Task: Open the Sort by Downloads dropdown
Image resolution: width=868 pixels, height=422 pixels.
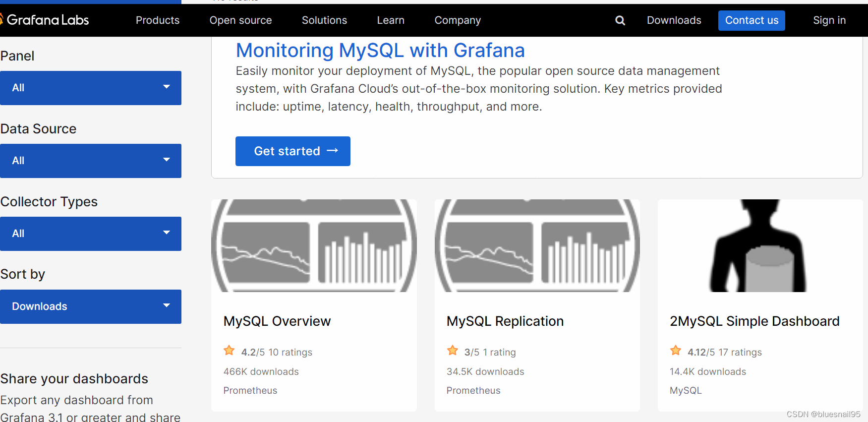Action: click(x=91, y=306)
